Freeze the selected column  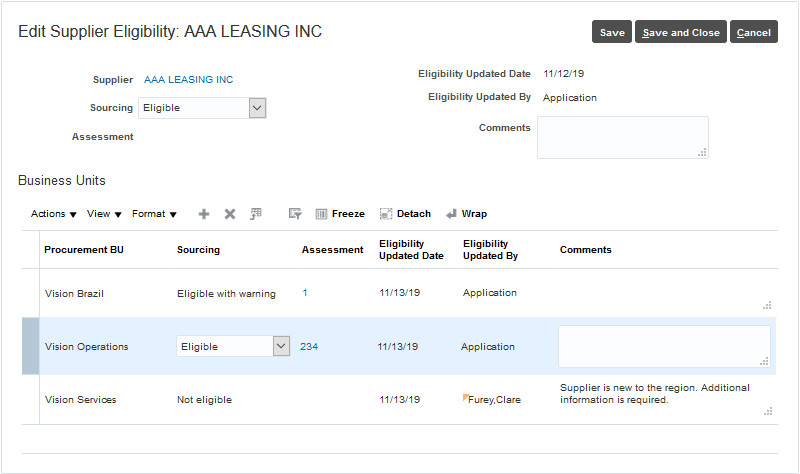[340, 214]
